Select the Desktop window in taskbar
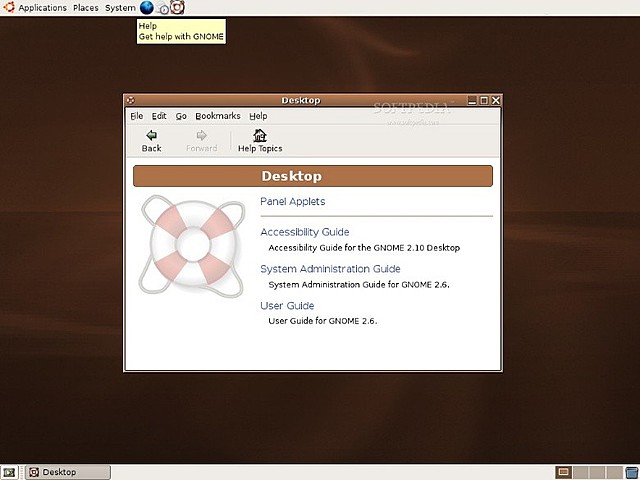The height and width of the screenshot is (480, 640). (68, 472)
